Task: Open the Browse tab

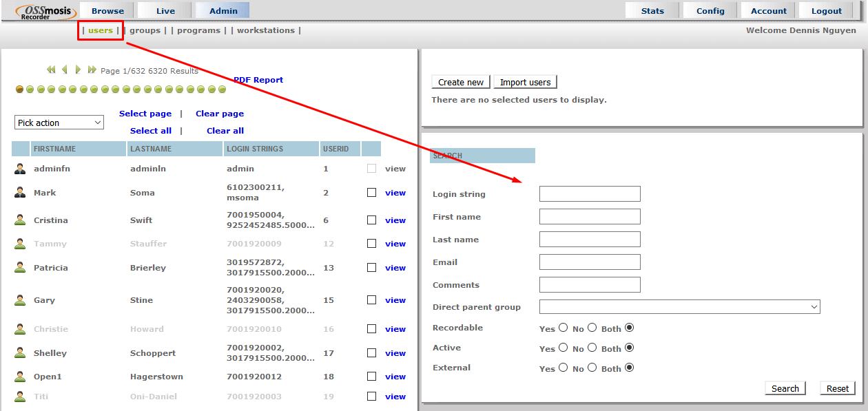Action: pos(107,10)
